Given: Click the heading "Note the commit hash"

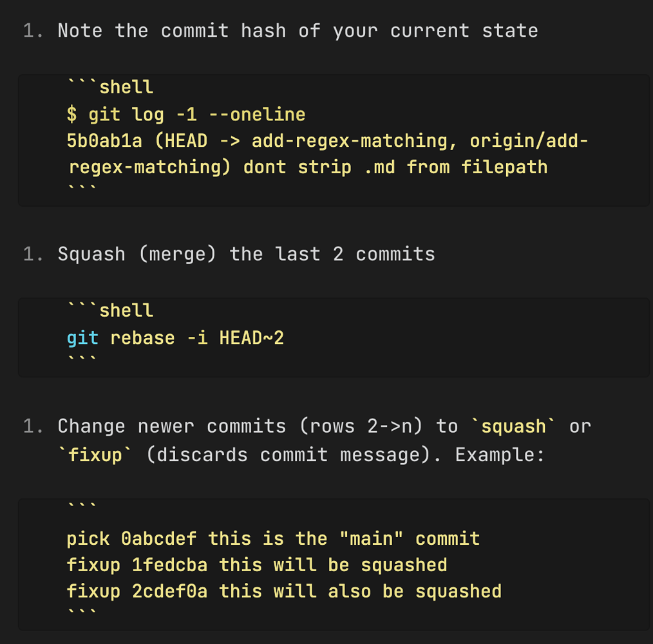Looking at the screenshot, I should click(298, 31).
